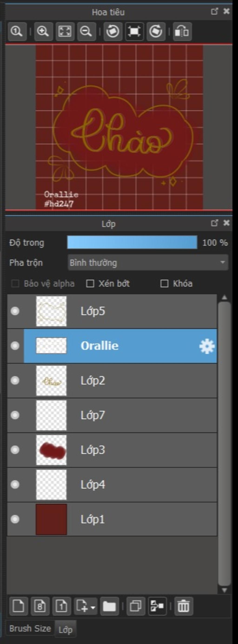238x644 pixels.
Task: Hide the Lớp5 layer visibility
Action: pos(15,311)
